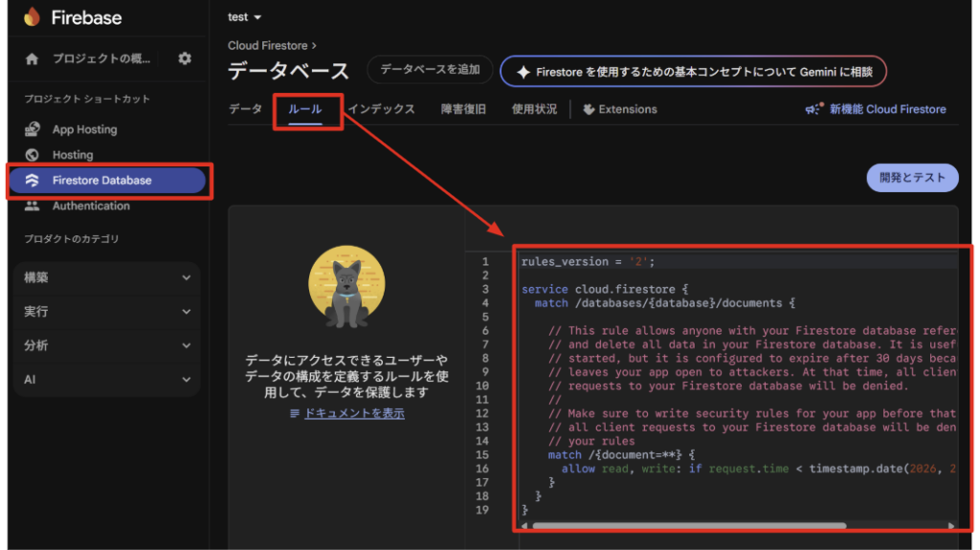Click the Authentication people icon
Screen dimensions: 980x550
pos(33,206)
